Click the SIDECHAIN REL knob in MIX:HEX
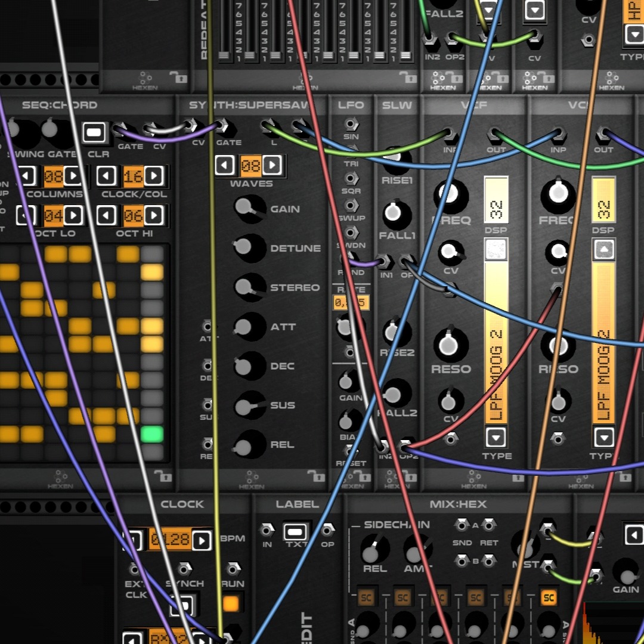 coord(374,550)
